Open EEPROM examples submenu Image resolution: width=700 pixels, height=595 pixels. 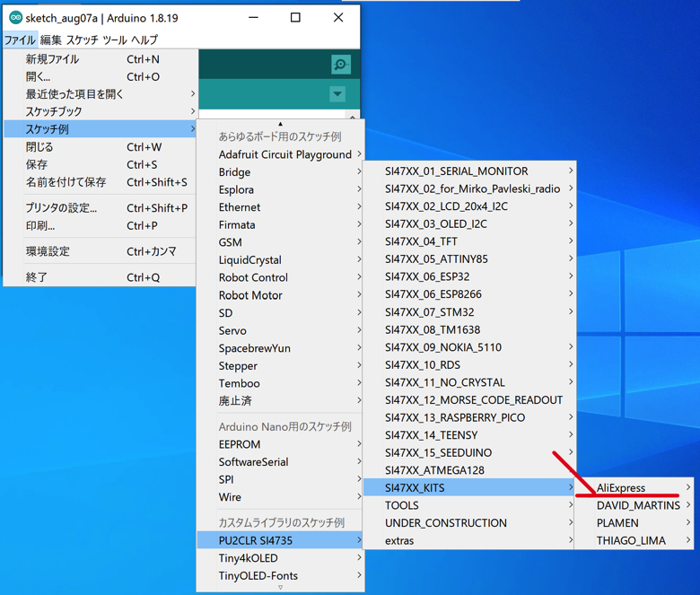(280, 444)
